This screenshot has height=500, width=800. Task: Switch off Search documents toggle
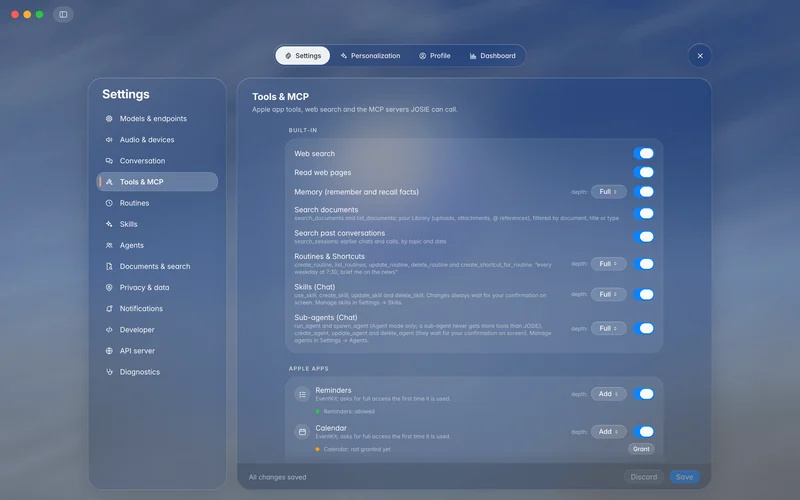coord(643,213)
